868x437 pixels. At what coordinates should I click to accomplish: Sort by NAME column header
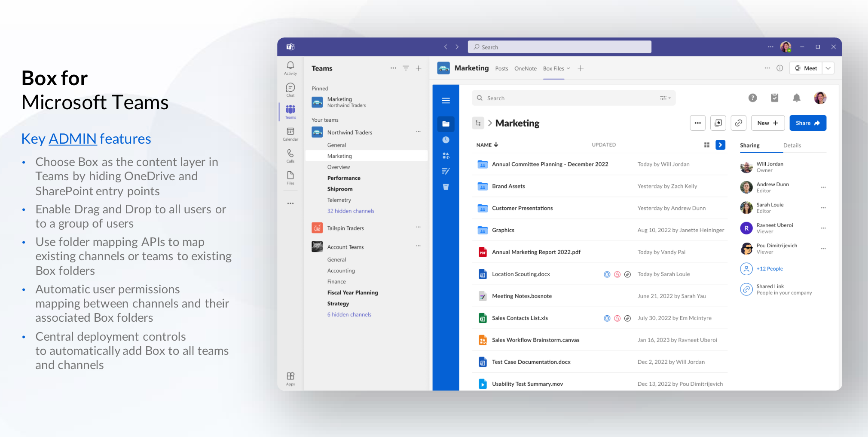tap(487, 145)
